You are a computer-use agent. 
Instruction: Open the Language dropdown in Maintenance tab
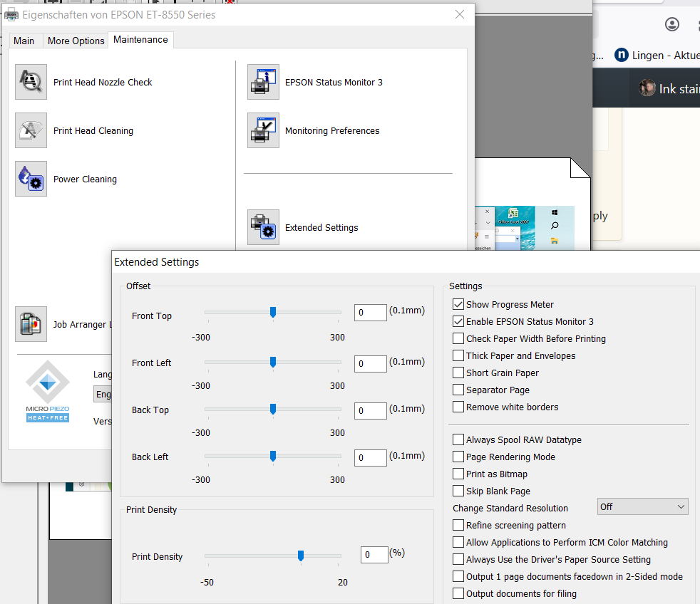(x=103, y=394)
